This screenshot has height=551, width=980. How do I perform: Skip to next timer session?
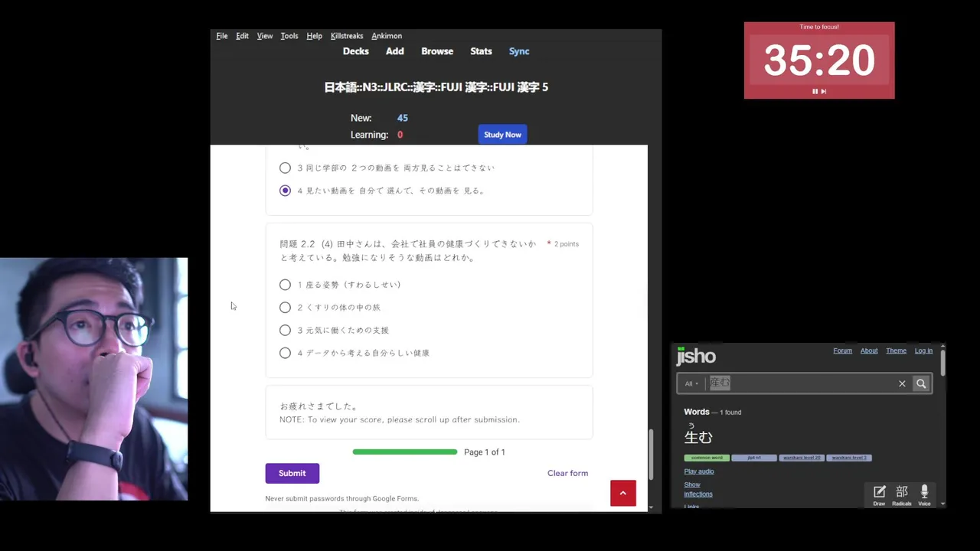point(824,91)
